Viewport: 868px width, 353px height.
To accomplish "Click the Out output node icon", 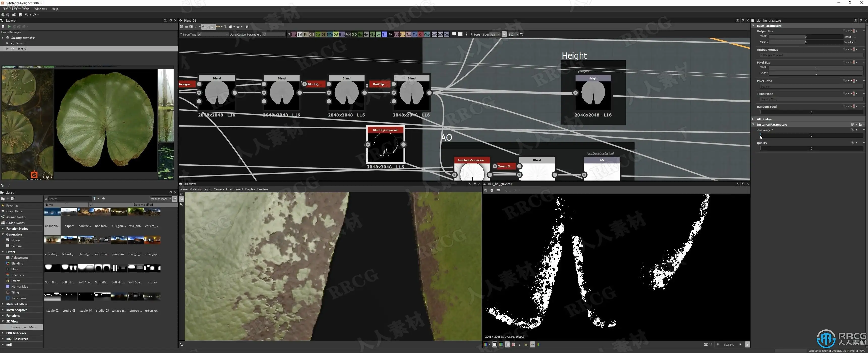I will point(446,34).
